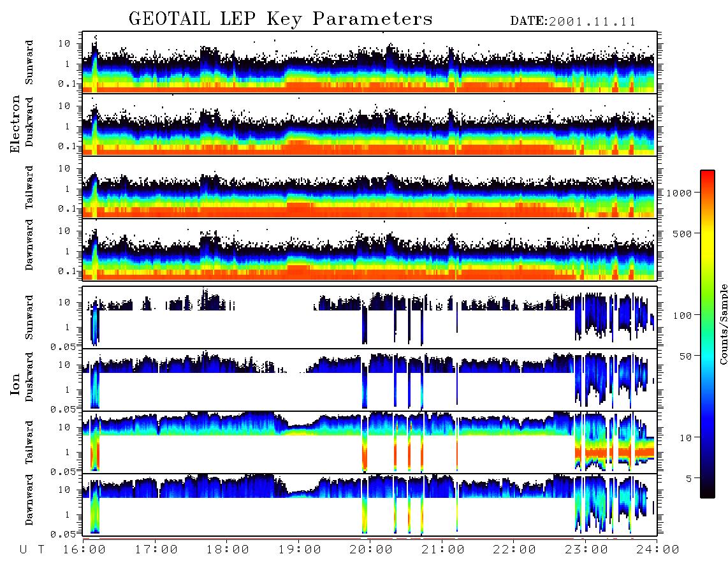Select the Ion Dawnward panel label

tap(29, 500)
